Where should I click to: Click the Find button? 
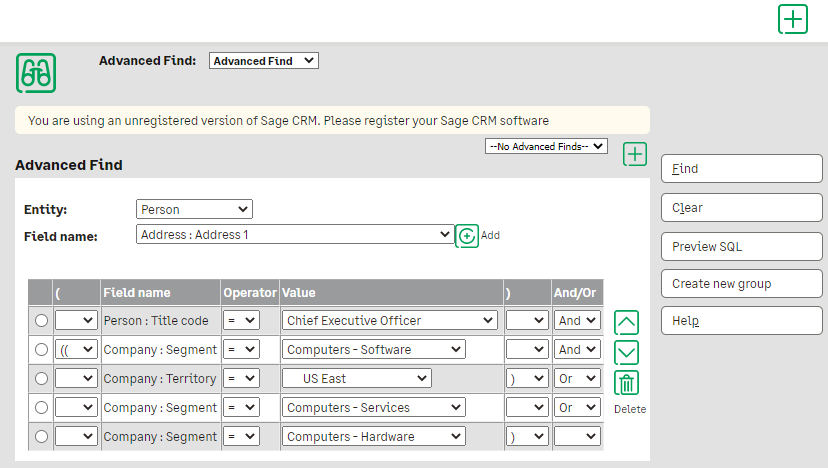click(x=741, y=169)
